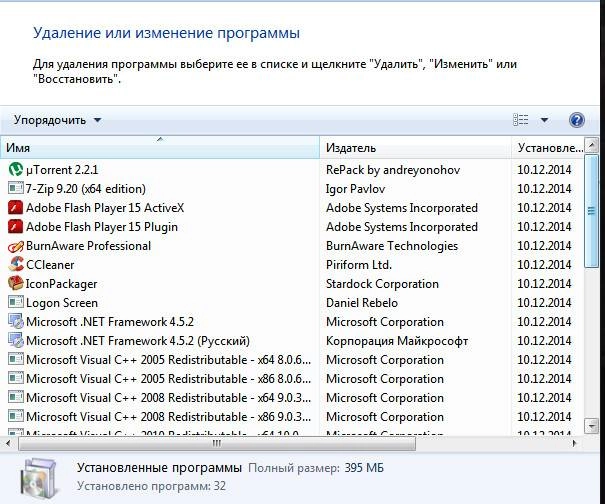
Task: Click the vertical scrollbar thumb
Action: coord(591,211)
